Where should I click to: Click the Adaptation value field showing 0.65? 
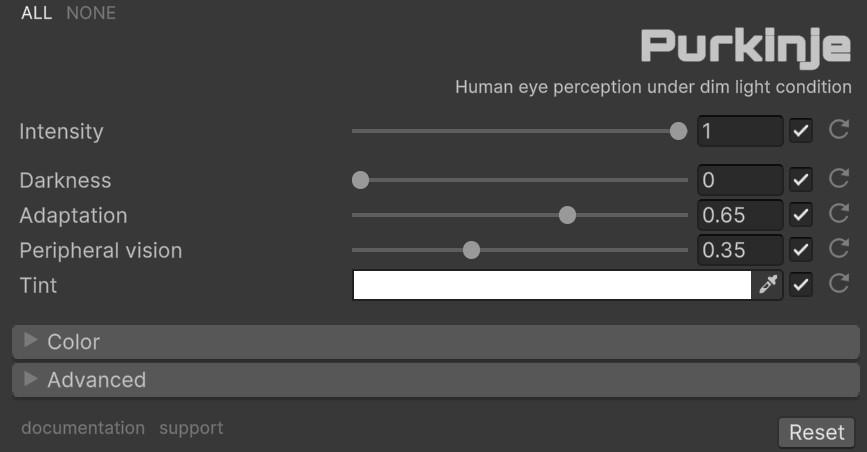pyautogui.click(x=739, y=215)
